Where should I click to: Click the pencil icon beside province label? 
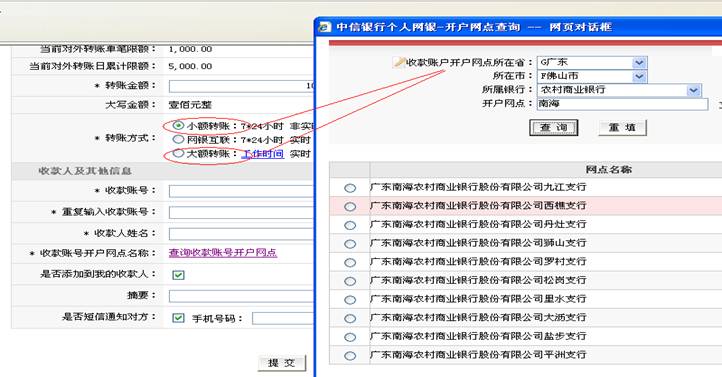tap(399, 62)
